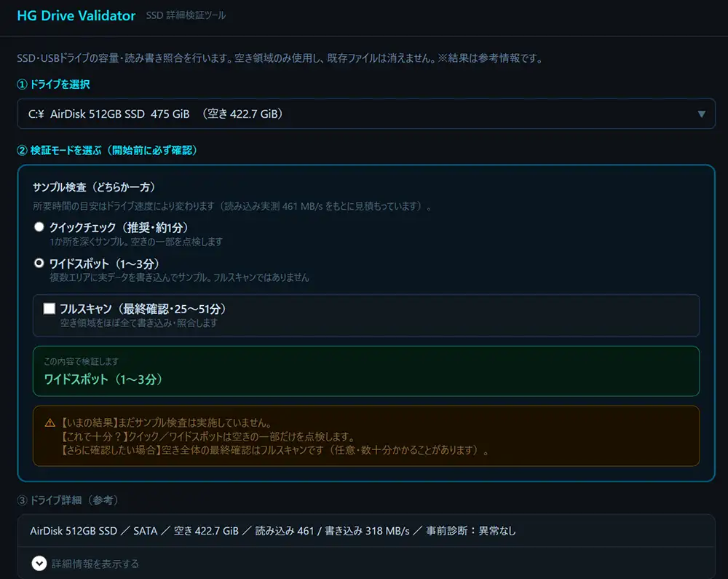Viewport: 728px width, 579px height.
Task: Click HG Drive Validator title
Action: (76, 16)
